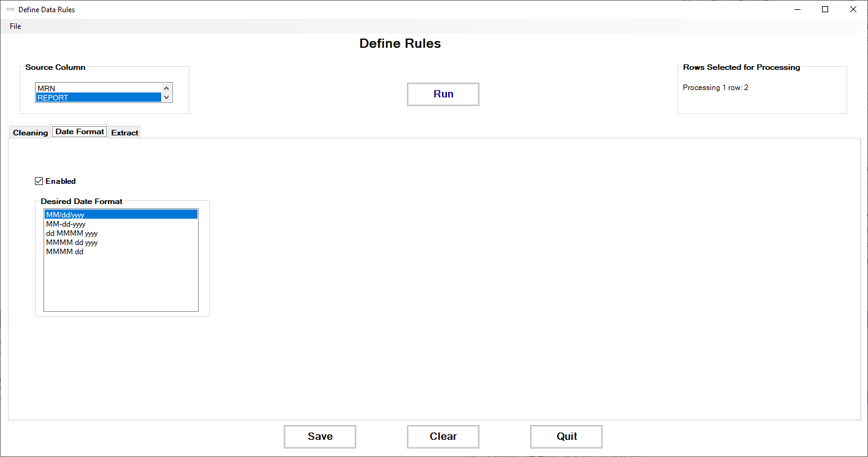This screenshot has width=868, height=457.
Task: Open the File menu
Action: pyautogui.click(x=15, y=26)
